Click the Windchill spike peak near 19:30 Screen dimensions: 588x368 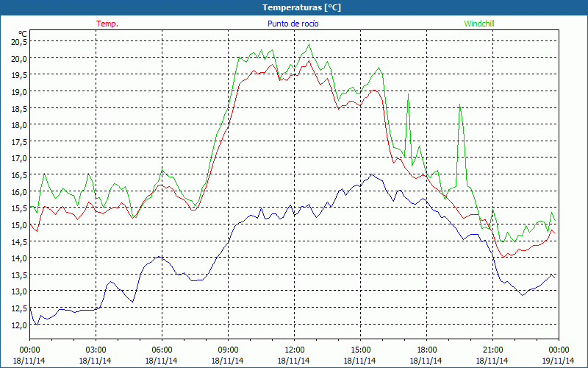[x=460, y=105]
